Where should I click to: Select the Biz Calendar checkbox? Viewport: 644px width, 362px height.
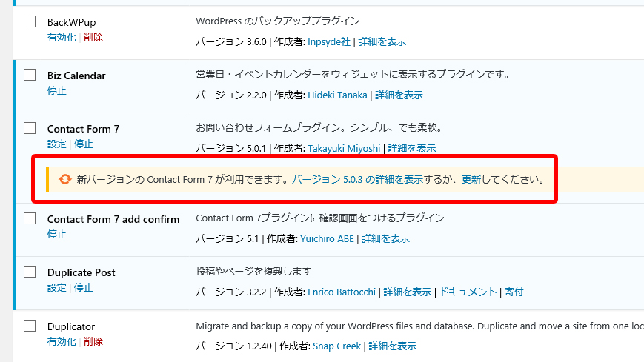pos(30,75)
